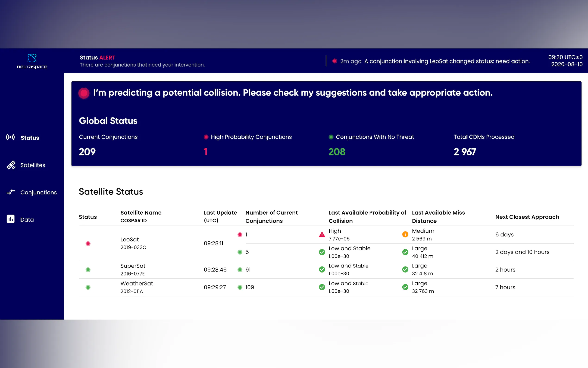Click the High Probability Conjunctions count
This screenshot has height=368, width=588.
205,152
